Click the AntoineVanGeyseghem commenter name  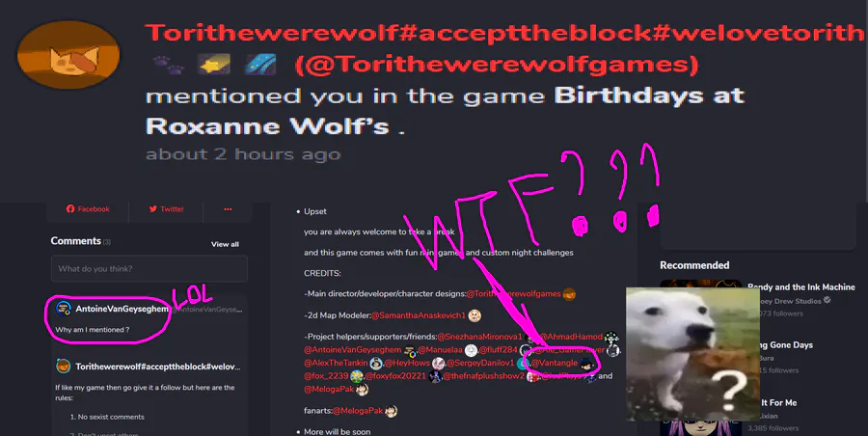point(122,309)
